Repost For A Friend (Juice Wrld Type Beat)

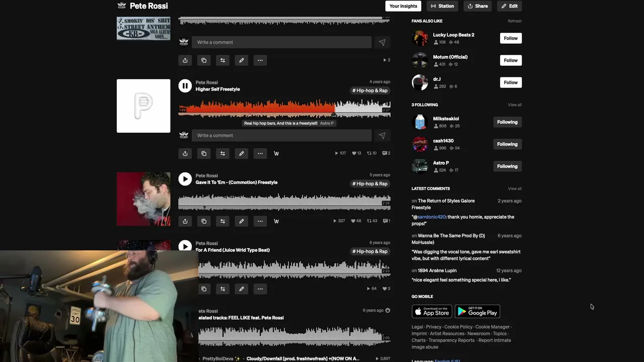[x=222, y=289]
